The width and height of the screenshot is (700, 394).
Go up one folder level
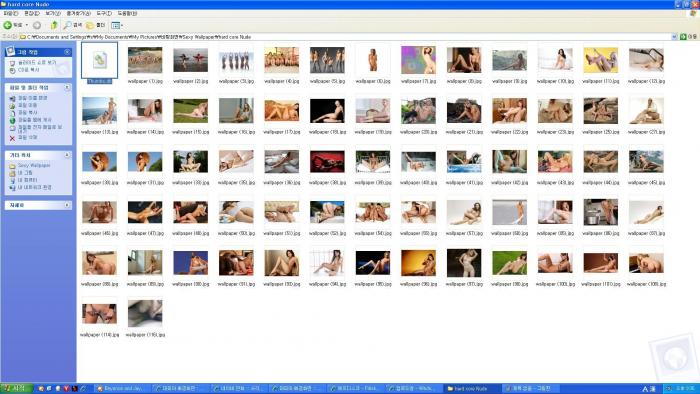[x=54, y=25]
